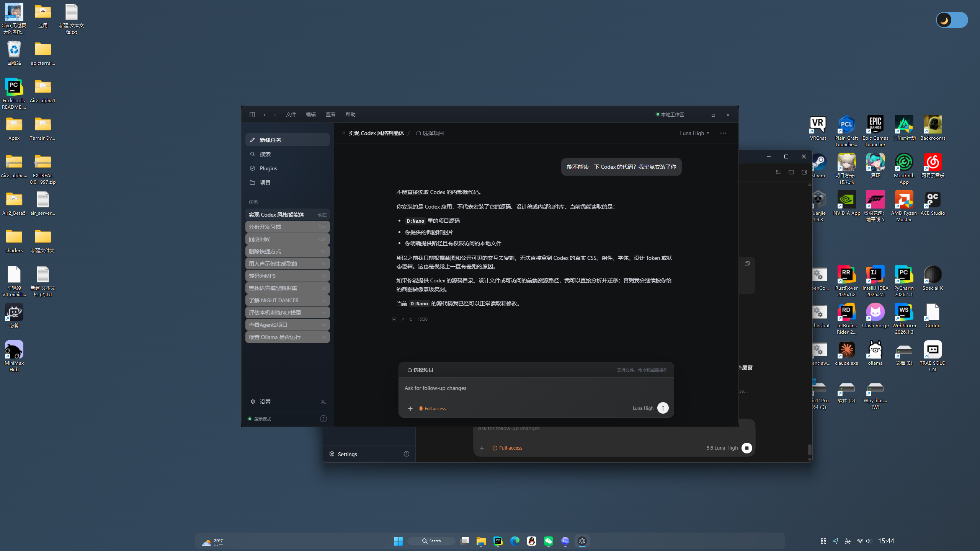980x551 pixels.
Task: Click the white send arrow button
Action: tap(663, 408)
